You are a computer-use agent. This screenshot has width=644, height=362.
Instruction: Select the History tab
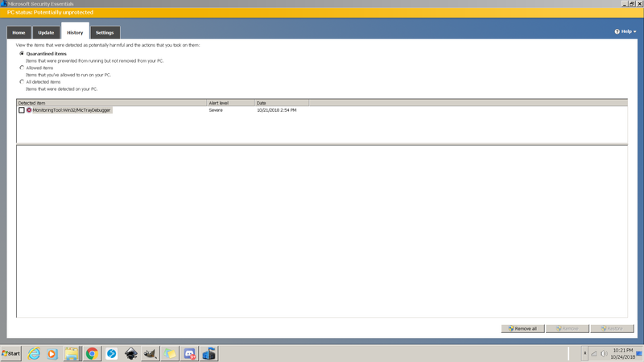coord(75,32)
